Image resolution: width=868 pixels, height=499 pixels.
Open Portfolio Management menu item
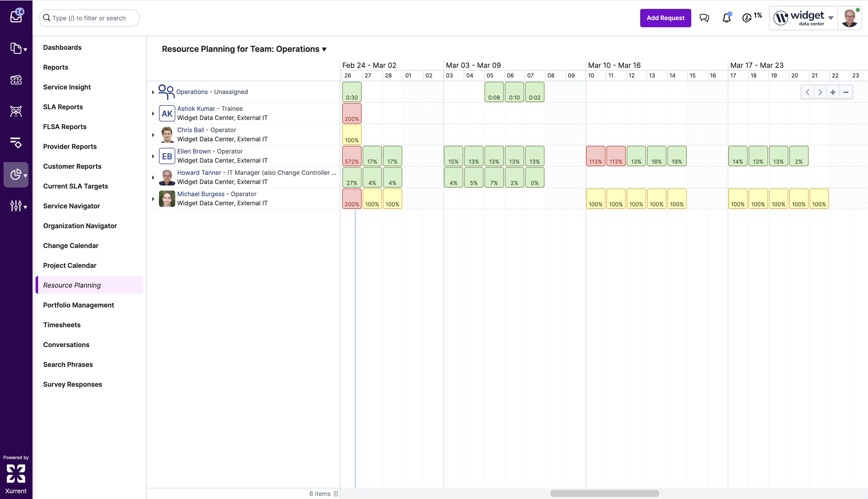pyautogui.click(x=78, y=305)
